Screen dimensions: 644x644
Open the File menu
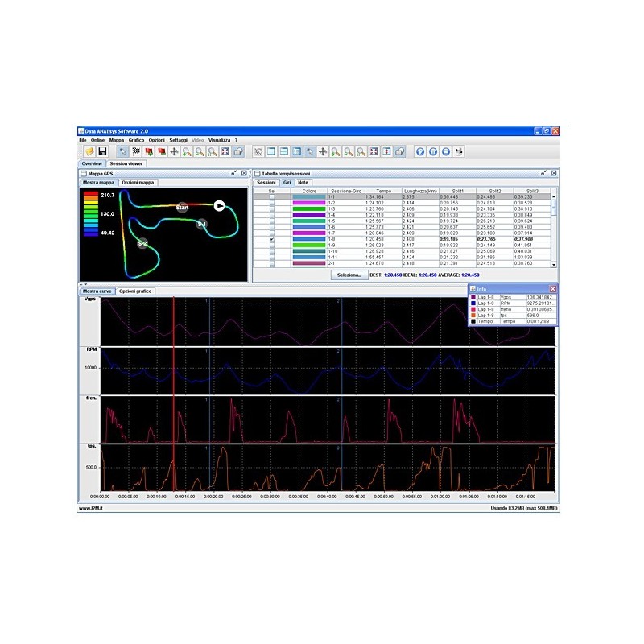[83, 140]
